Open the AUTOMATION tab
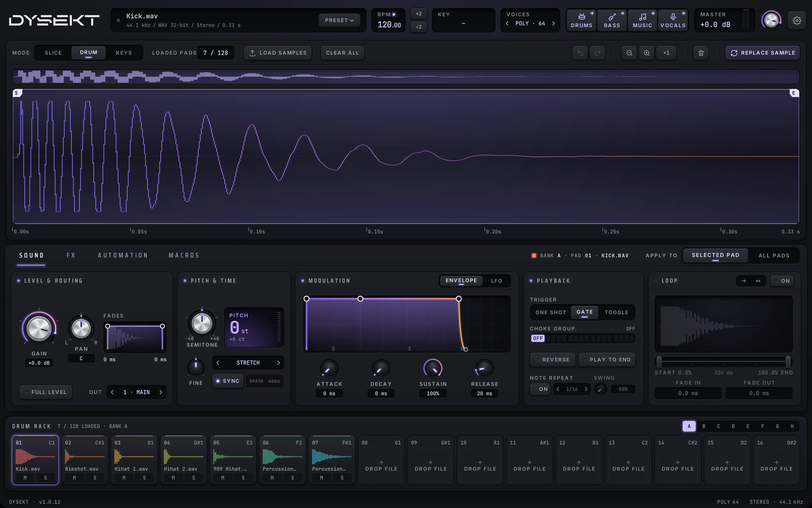Screen dimensions: 812x508 click(123, 255)
